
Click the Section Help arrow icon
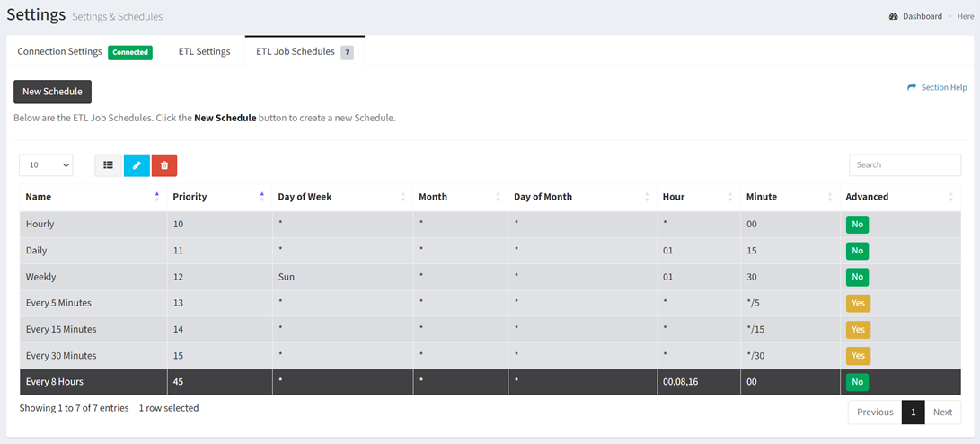click(x=912, y=87)
